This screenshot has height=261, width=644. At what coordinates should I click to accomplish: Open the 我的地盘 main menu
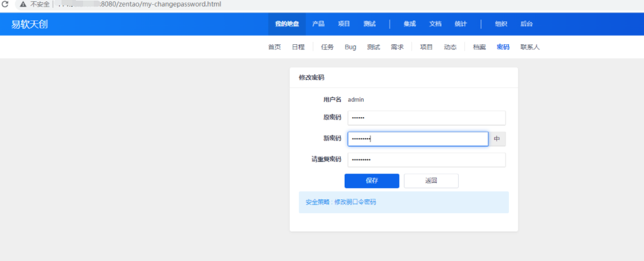(x=286, y=24)
